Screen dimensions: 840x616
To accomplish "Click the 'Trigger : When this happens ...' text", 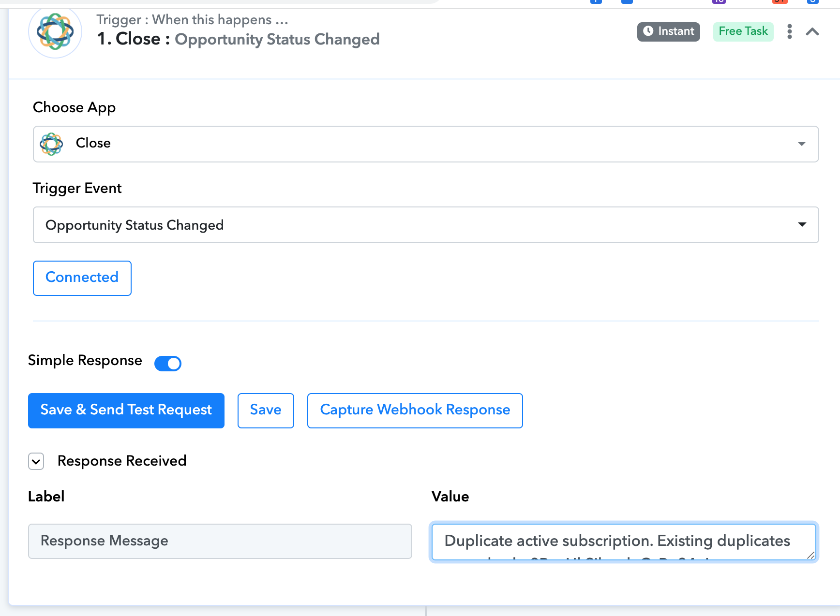I will 192,20.
